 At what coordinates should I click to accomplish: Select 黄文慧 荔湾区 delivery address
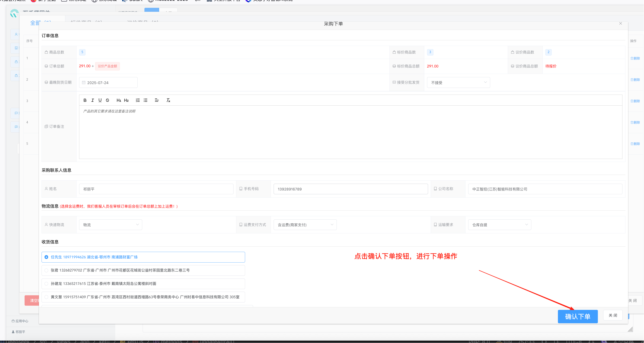pyautogui.click(x=46, y=297)
